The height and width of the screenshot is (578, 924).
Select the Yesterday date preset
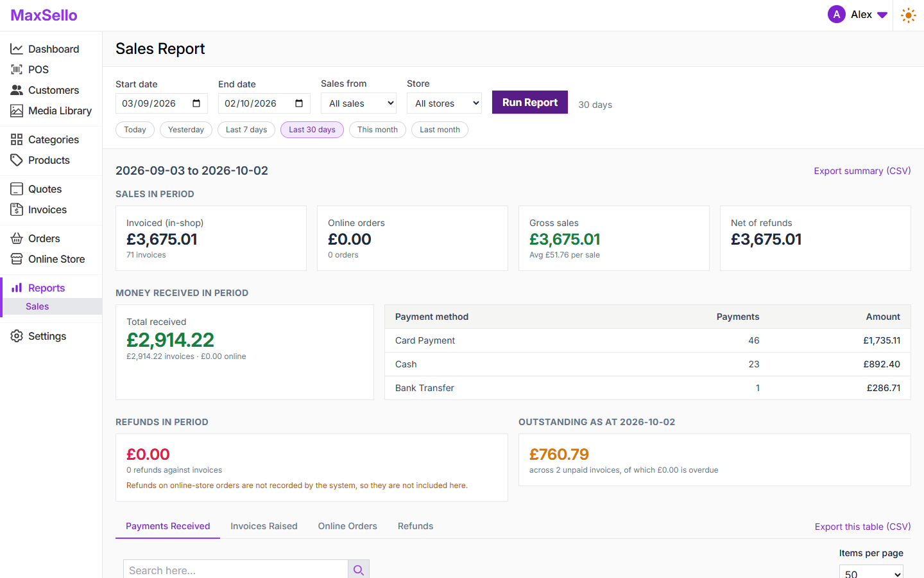tap(186, 130)
